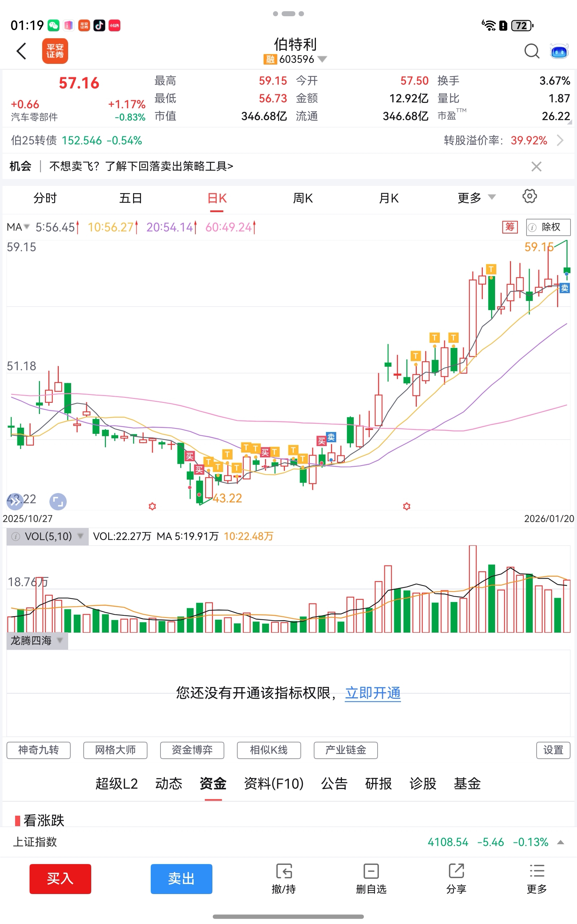Open the search magnifier icon
This screenshot has height=924, width=577.
[x=531, y=51]
